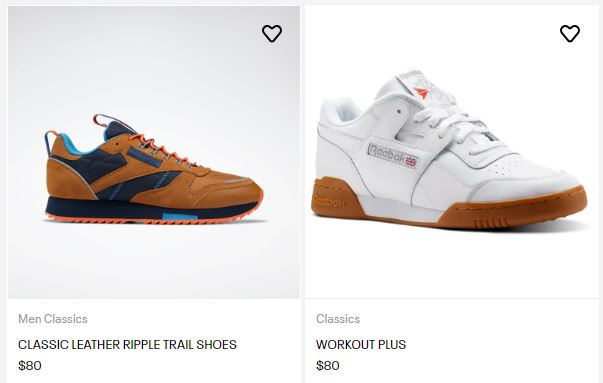Click the Men Classics category label
Image resolution: width=603 pixels, height=383 pixels.
[53, 319]
